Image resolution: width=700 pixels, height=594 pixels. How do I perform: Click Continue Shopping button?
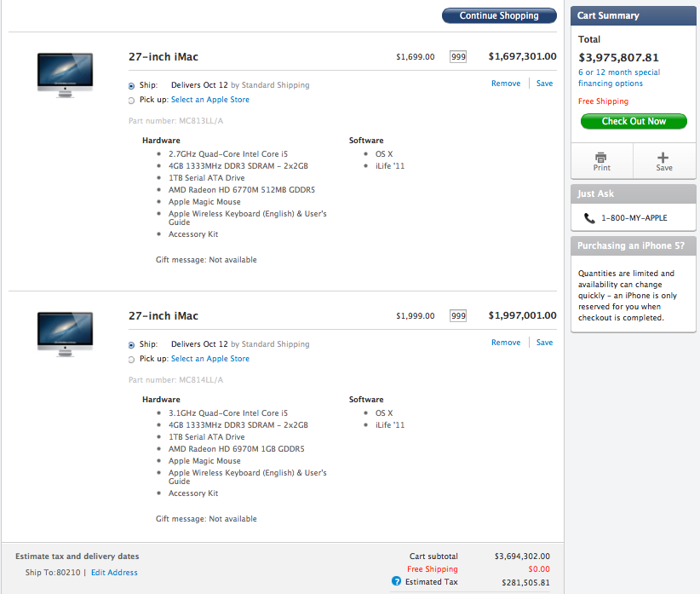[499, 16]
